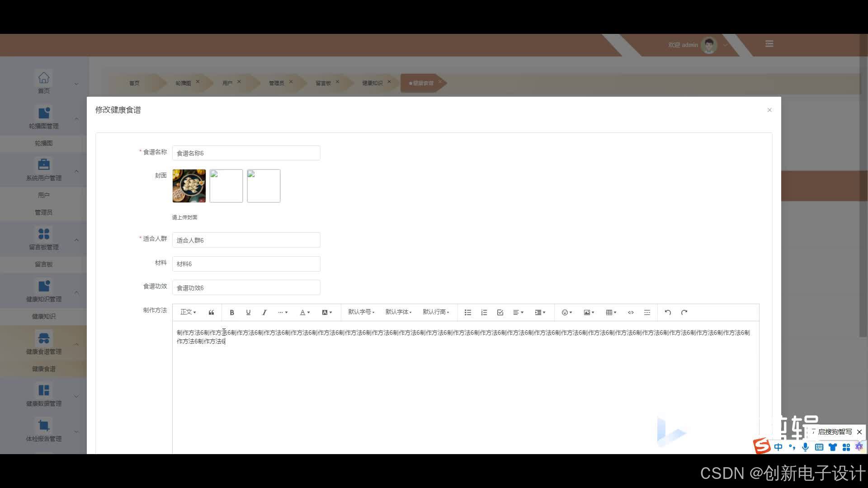Viewport: 868px width, 488px height.
Task: Open the 默认字号 font size dropdown
Action: click(361, 312)
